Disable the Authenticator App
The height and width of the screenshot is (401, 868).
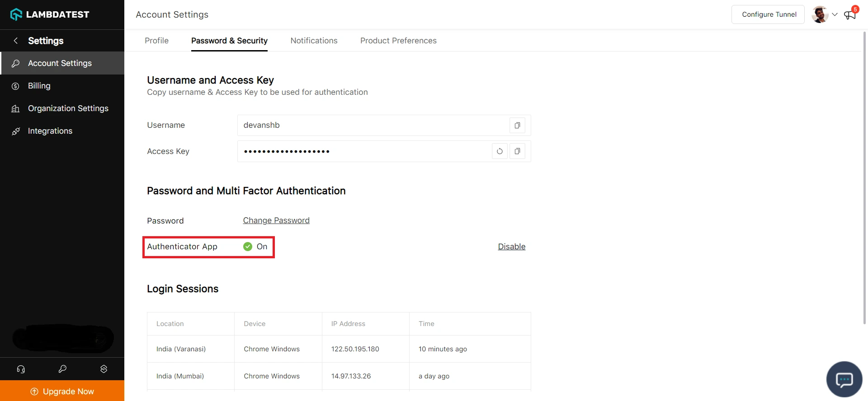pyautogui.click(x=511, y=247)
